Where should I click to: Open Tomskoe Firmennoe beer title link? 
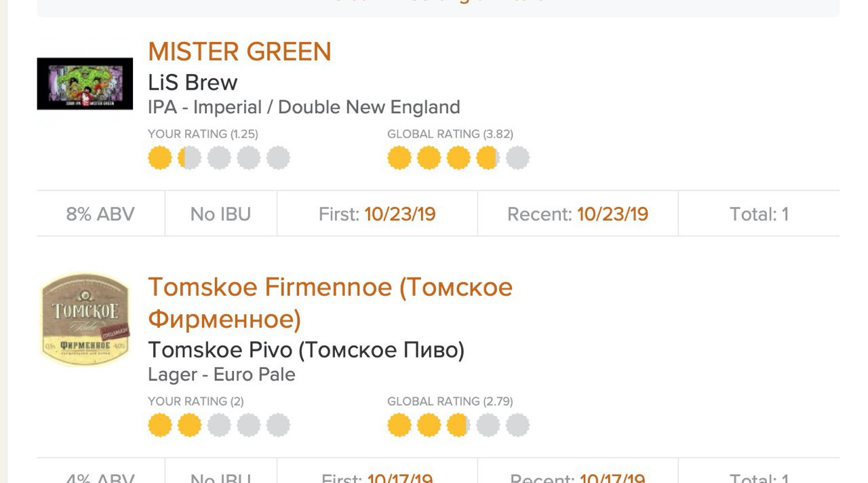pos(330,303)
